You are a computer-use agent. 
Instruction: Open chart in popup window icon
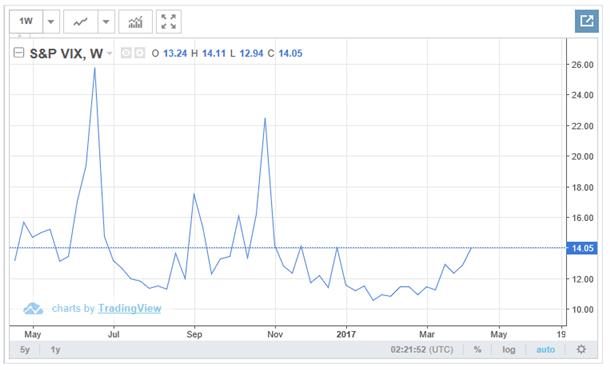pyautogui.click(x=587, y=21)
